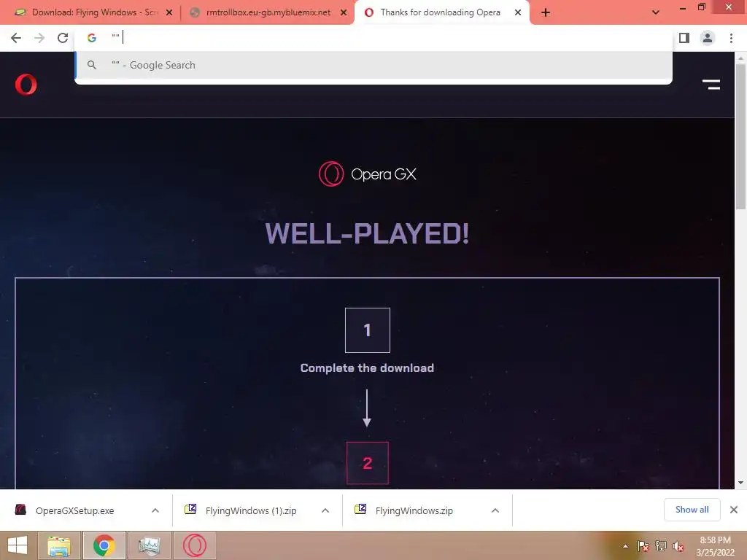Restore down the Chrome window
Screen dimensions: 747x560
(x=701, y=7)
